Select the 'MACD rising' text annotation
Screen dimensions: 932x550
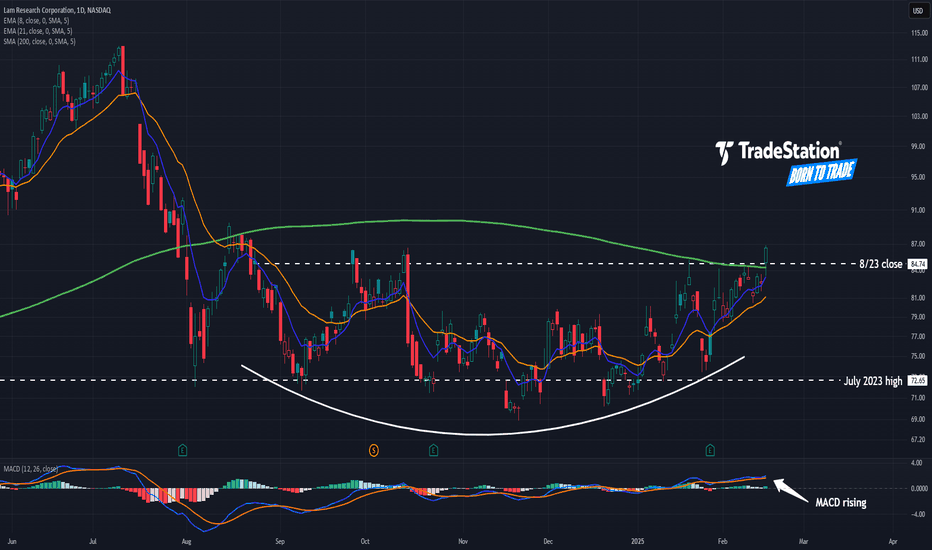840,502
